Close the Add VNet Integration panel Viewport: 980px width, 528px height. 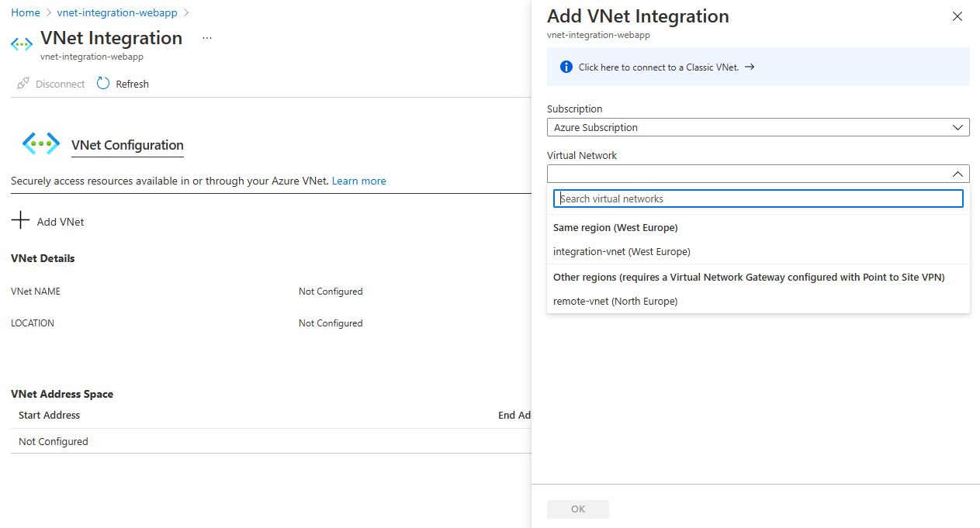pos(957,16)
